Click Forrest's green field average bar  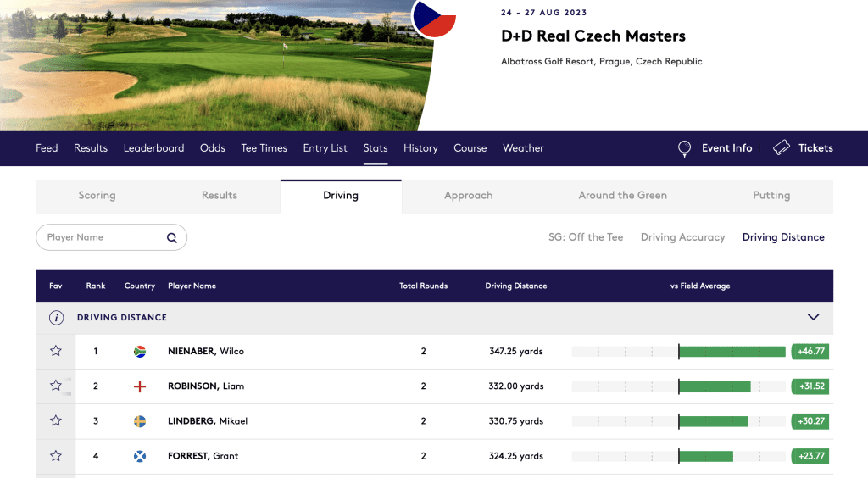[706, 456]
